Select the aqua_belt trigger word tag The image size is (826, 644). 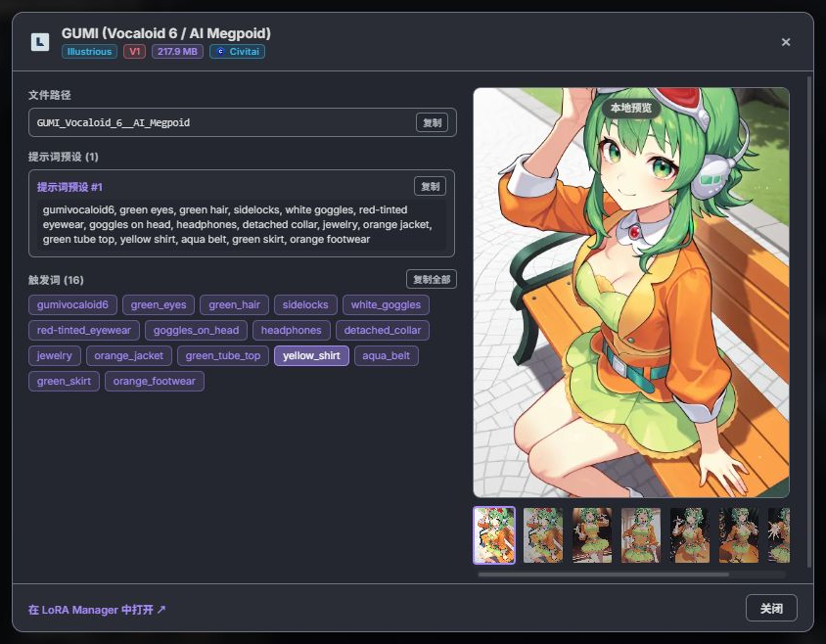pyautogui.click(x=387, y=355)
